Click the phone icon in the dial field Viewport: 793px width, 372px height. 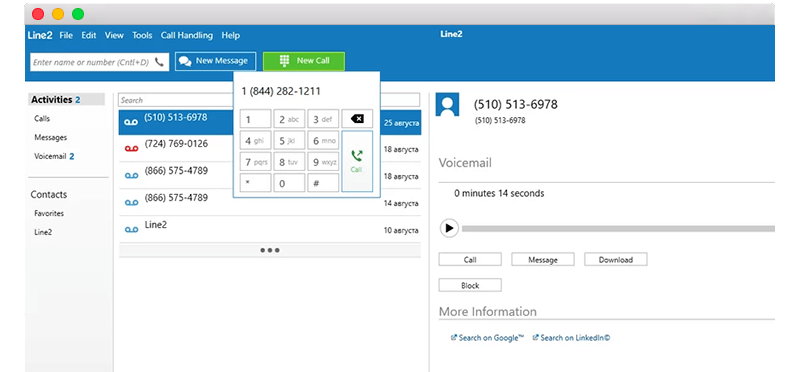coord(159,62)
